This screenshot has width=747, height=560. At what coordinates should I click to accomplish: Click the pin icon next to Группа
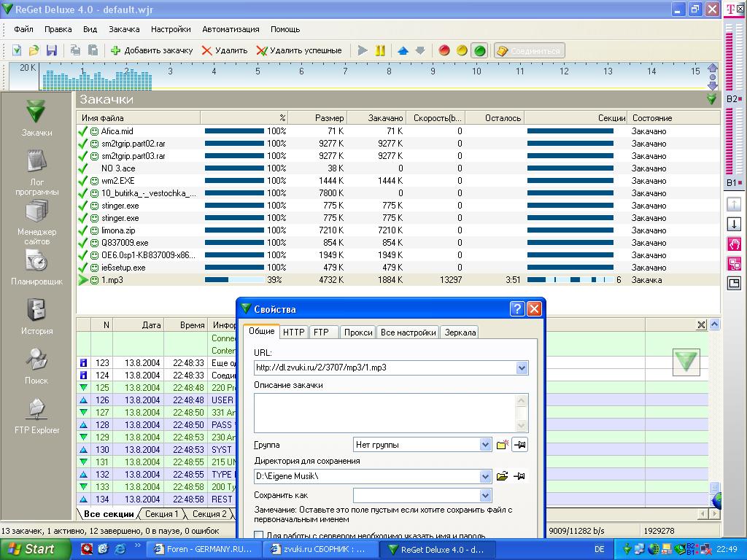click(519, 445)
